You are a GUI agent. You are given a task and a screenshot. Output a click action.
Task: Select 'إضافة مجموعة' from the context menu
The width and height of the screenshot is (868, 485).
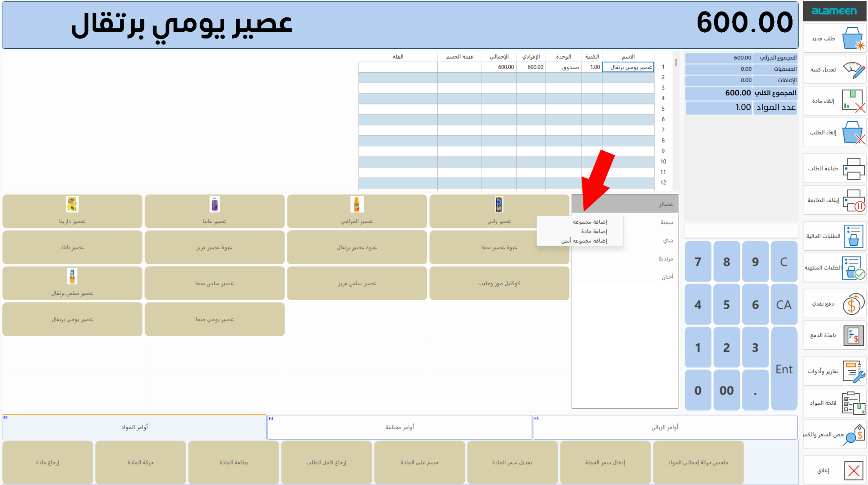(x=589, y=222)
